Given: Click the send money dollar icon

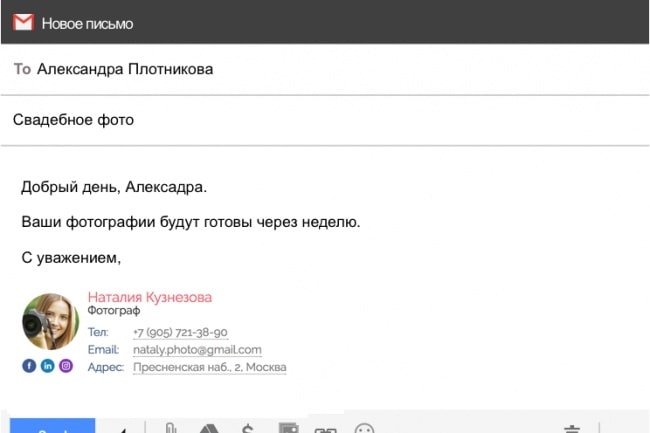Looking at the screenshot, I should click(x=247, y=428).
